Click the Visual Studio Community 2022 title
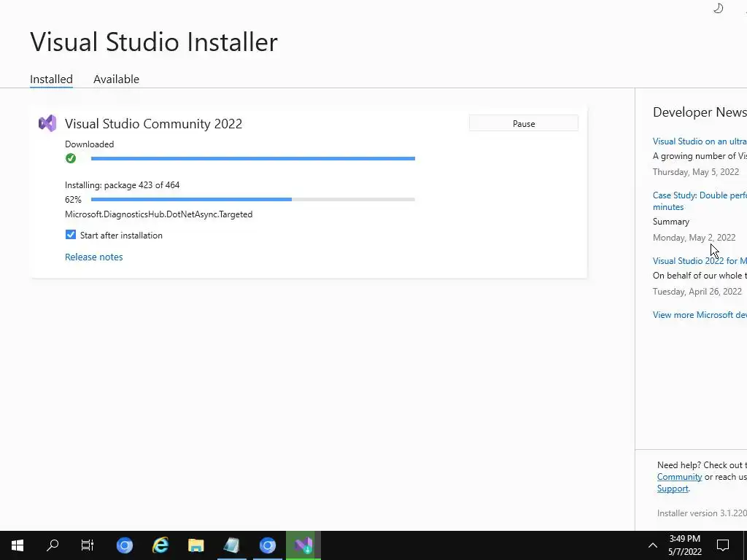Image resolution: width=747 pixels, height=560 pixels. tap(153, 123)
